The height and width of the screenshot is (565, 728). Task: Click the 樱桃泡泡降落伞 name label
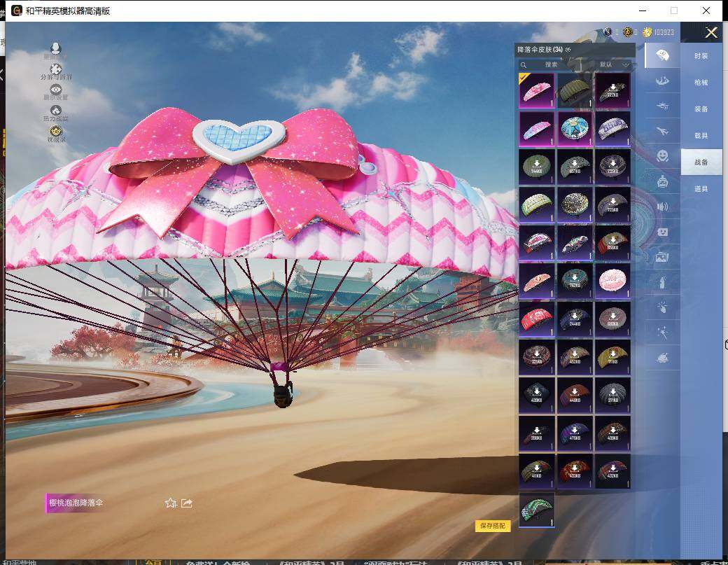[76, 503]
